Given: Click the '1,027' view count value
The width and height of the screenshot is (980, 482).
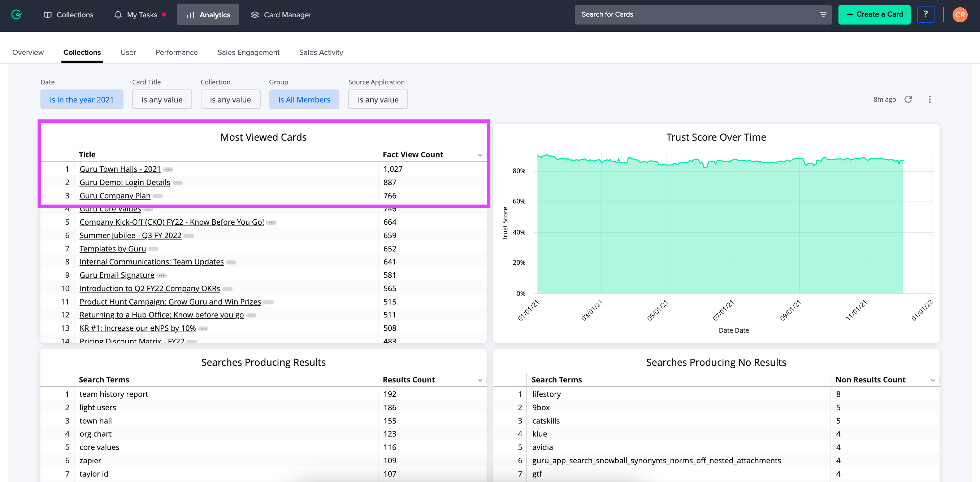Looking at the screenshot, I should click(393, 169).
